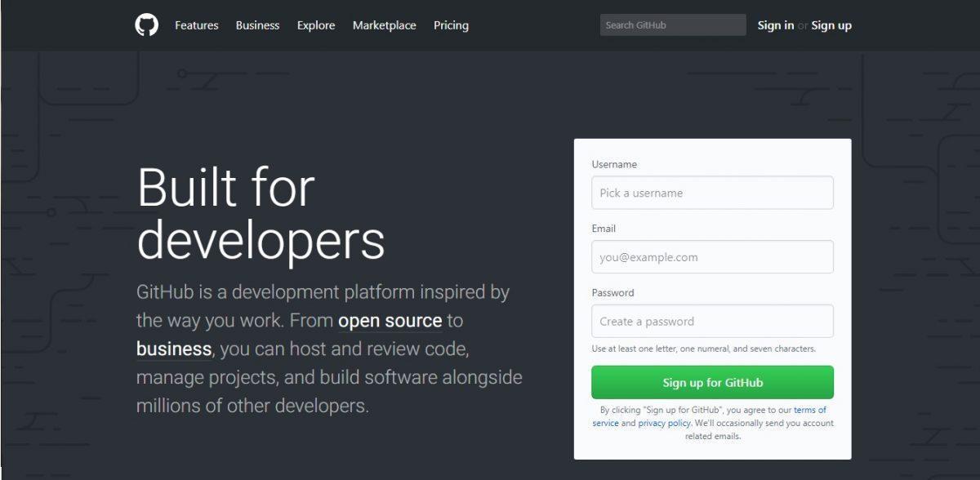Screen dimensions: 980x480
Task: Click inside the Search GitHub box
Action: (x=672, y=24)
